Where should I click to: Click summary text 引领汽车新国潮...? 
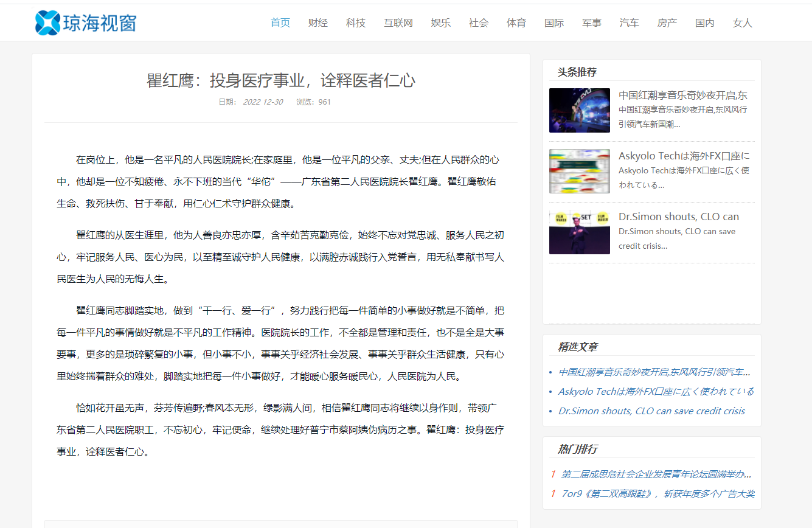coord(649,124)
